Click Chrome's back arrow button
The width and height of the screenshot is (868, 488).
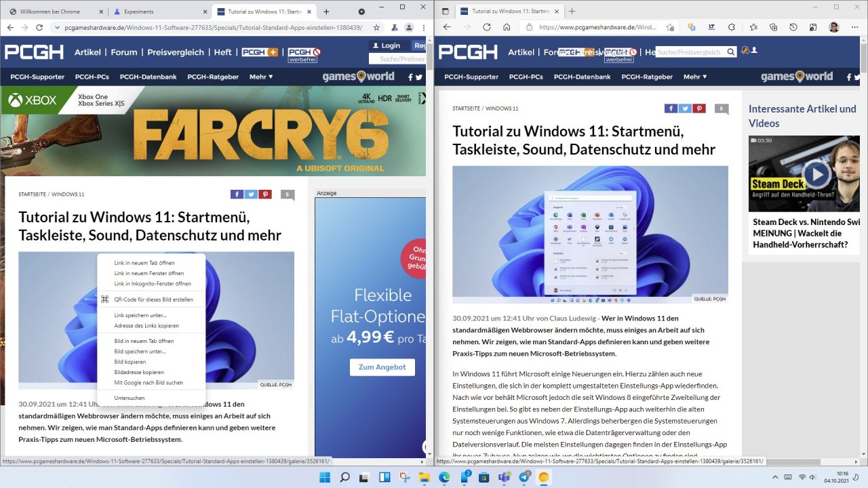point(9,27)
